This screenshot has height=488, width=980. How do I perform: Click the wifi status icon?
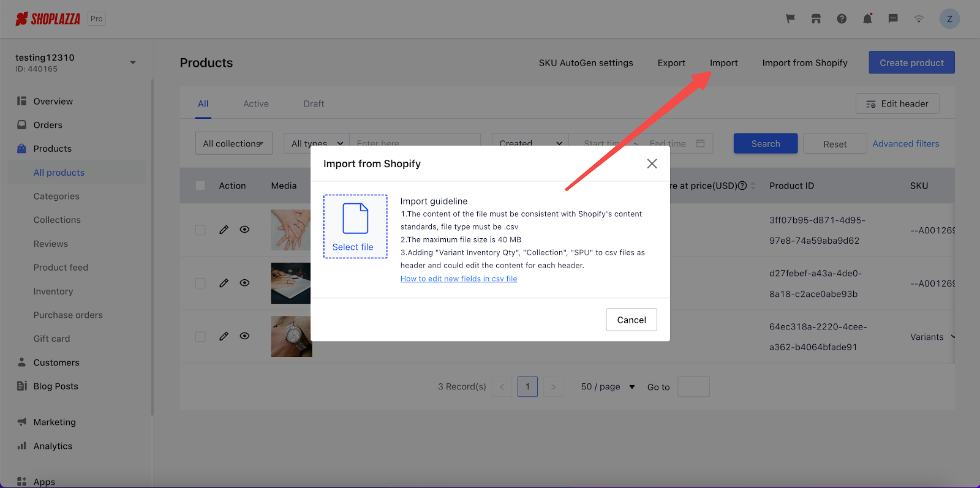(x=919, y=19)
